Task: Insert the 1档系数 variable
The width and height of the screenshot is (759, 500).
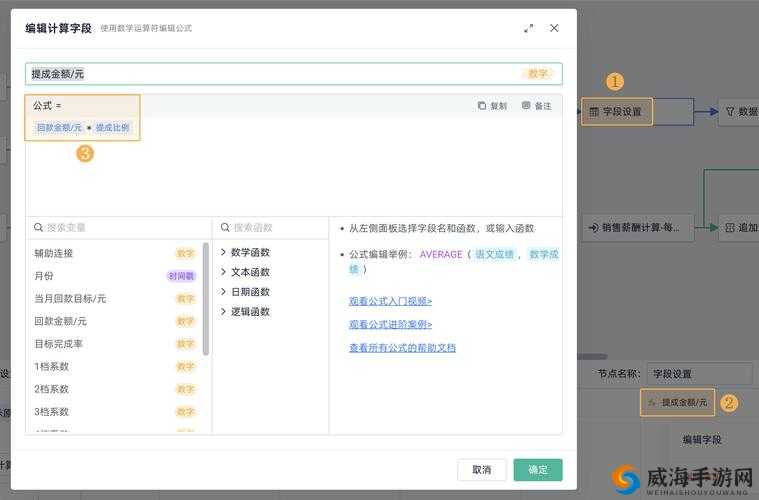Action: pyautogui.click(x=115, y=366)
